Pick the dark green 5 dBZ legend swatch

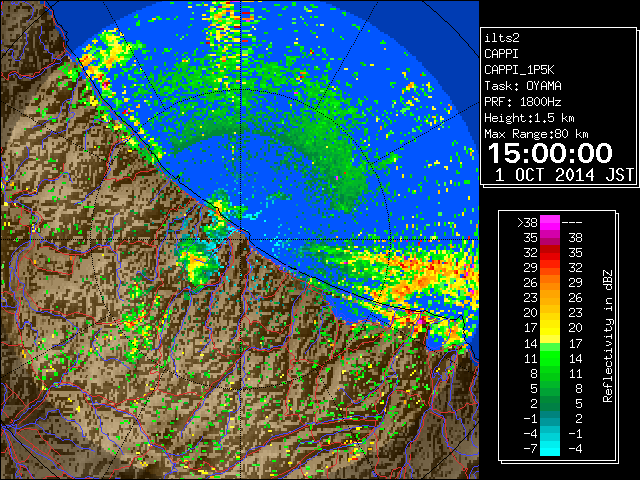tap(550, 388)
